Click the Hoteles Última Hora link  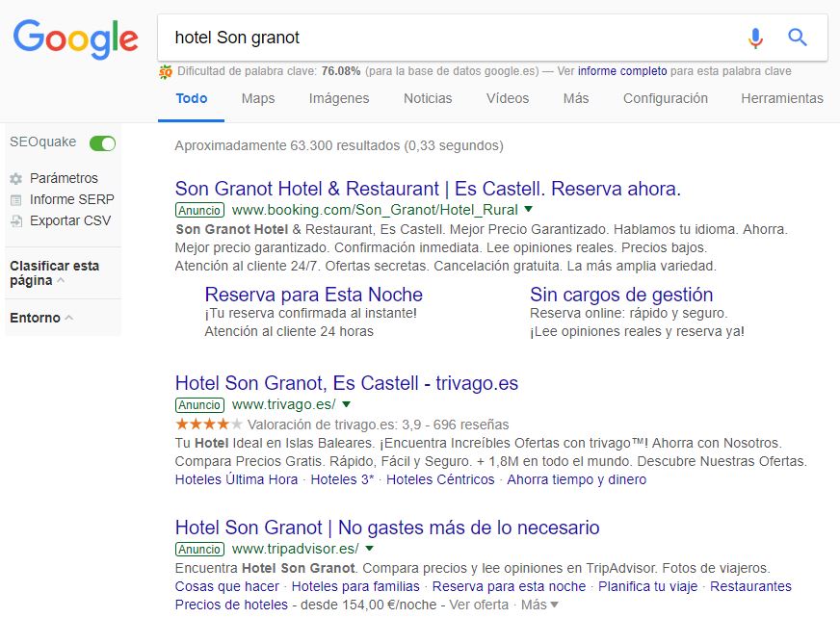[x=236, y=479]
